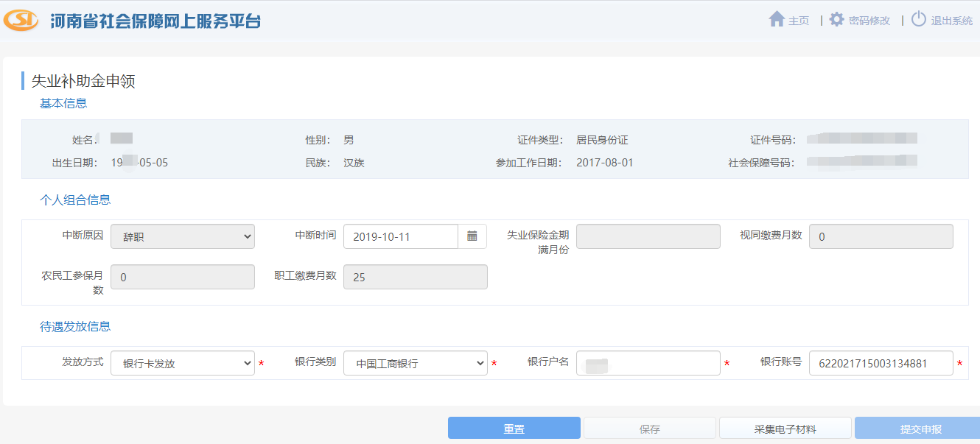Open the calendar picker for 中断时间

click(x=472, y=236)
